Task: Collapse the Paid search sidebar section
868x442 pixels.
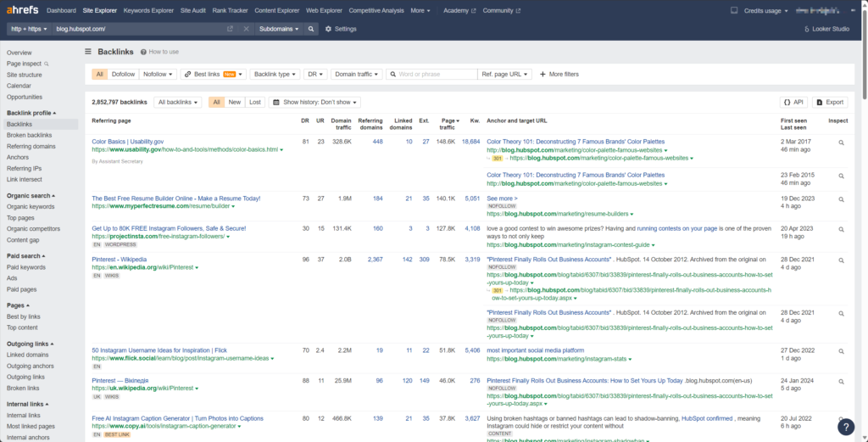Action: coord(25,256)
